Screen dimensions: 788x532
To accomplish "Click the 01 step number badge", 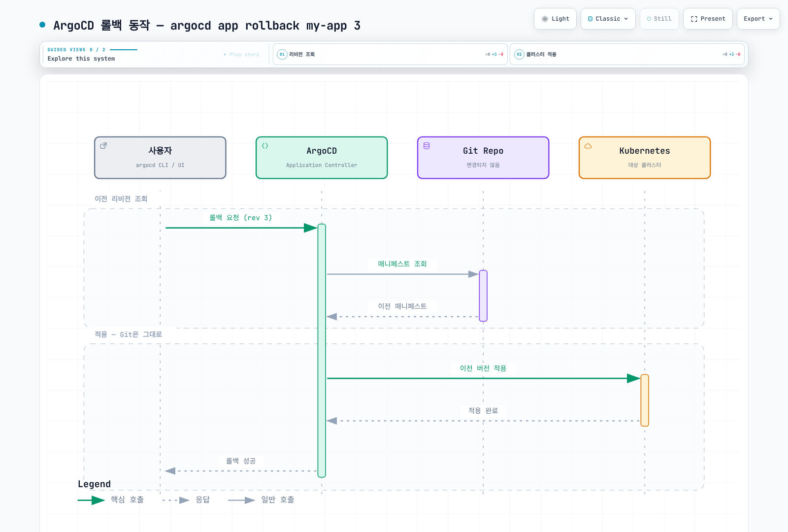I will (x=282, y=54).
